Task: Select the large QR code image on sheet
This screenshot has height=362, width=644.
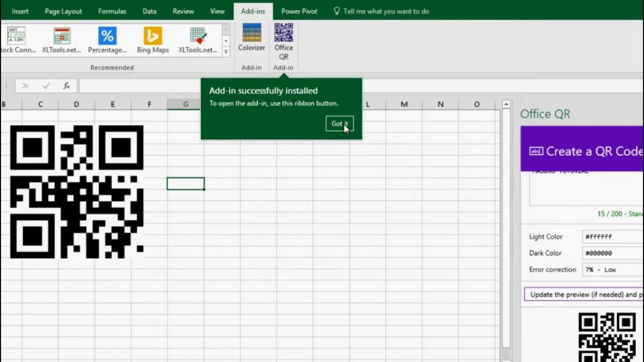Action: 77,192
